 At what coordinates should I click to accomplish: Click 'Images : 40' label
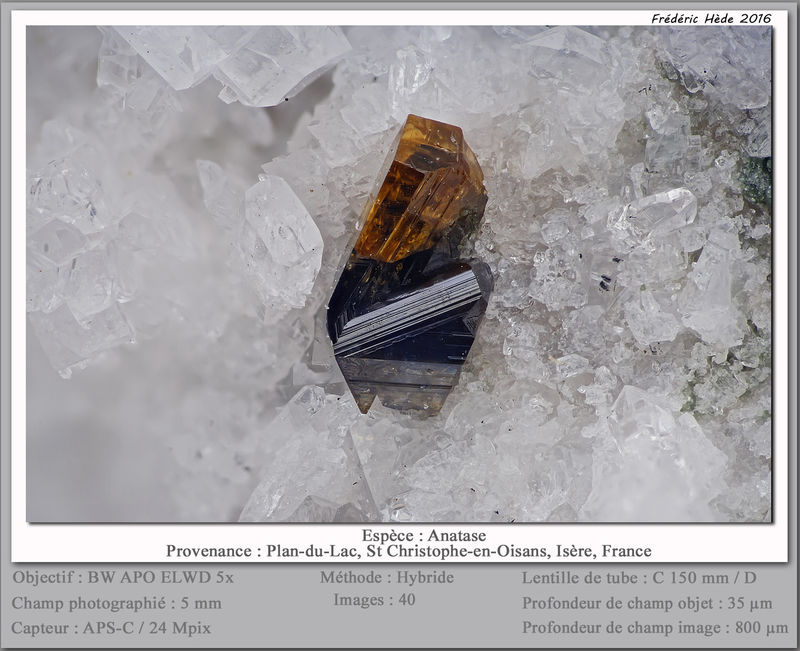pos(374,599)
